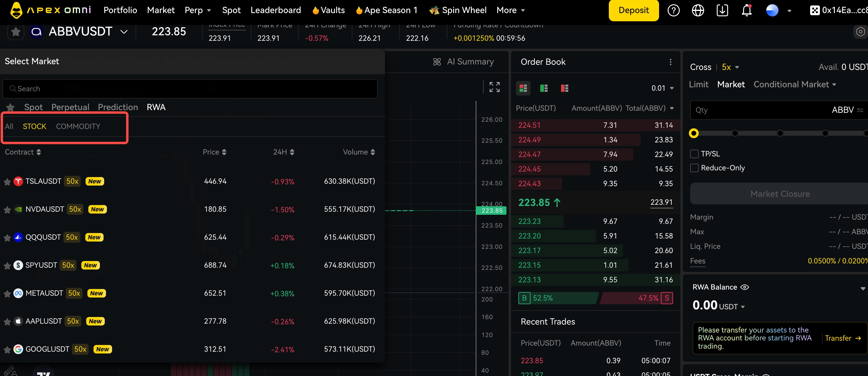Open the 5x leverage dropdown

730,67
